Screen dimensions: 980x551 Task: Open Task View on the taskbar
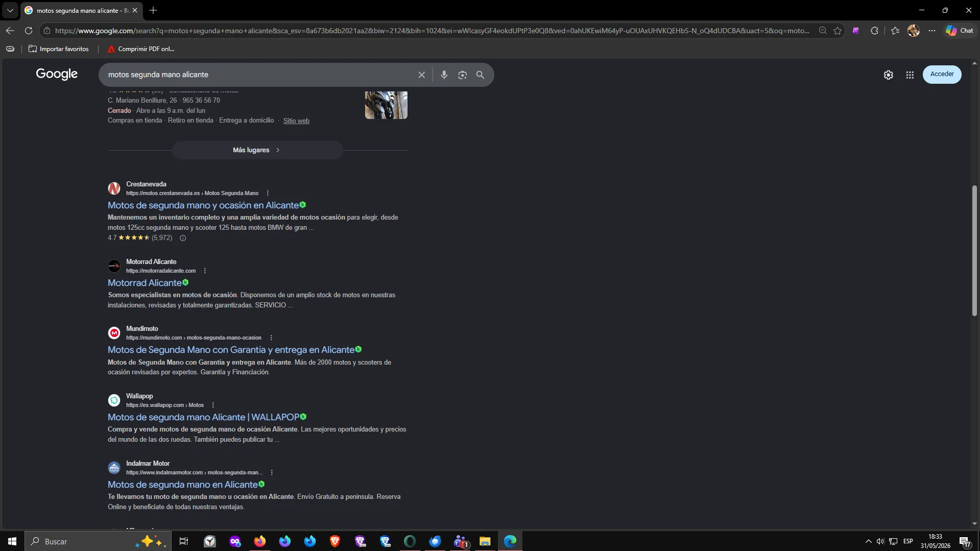pos(184,541)
